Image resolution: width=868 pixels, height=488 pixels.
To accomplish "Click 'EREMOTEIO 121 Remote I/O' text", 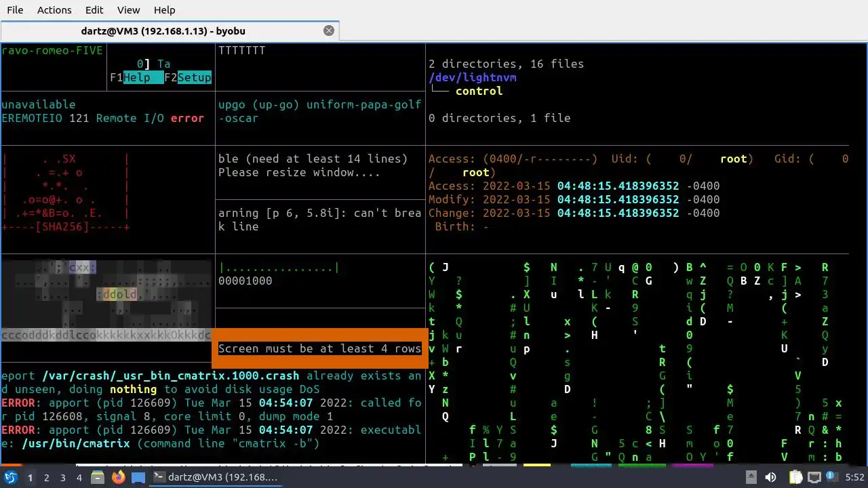I will pos(83,118).
